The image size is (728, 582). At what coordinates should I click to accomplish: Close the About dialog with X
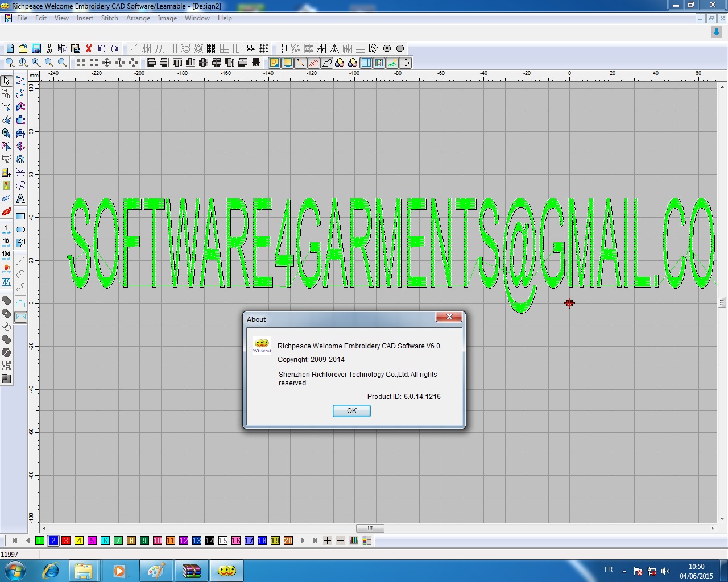(449, 317)
